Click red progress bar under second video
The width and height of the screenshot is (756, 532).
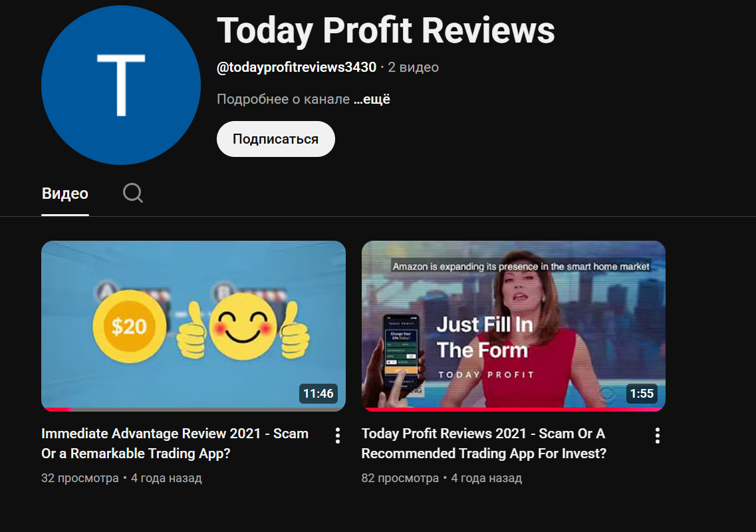tap(513, 409)
